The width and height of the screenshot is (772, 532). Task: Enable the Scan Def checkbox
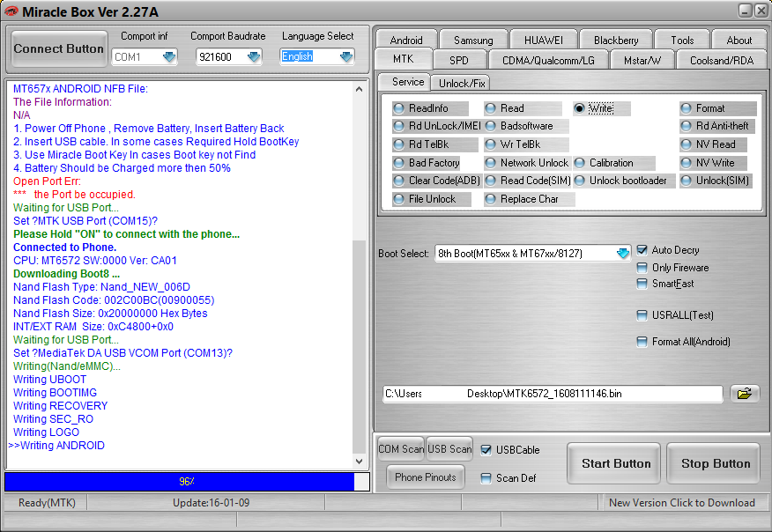pyautogui.click(x=486, y=478)
